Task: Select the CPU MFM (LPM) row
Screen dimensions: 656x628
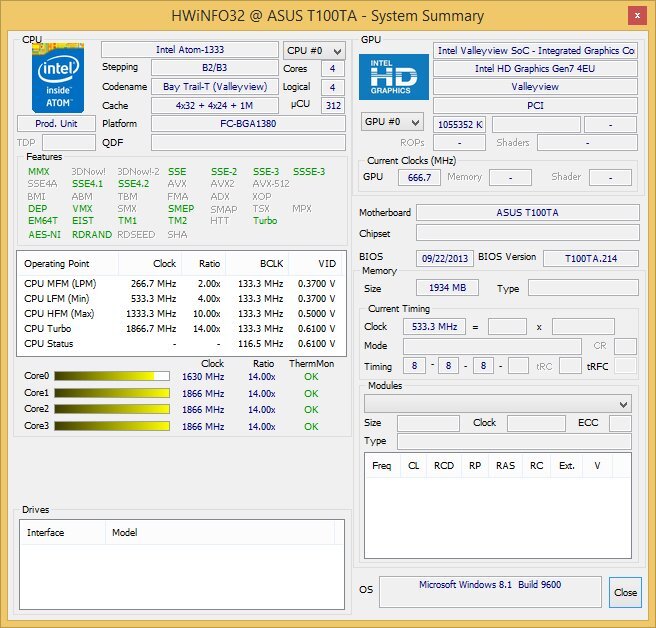Action: click(x=181, y=284)
